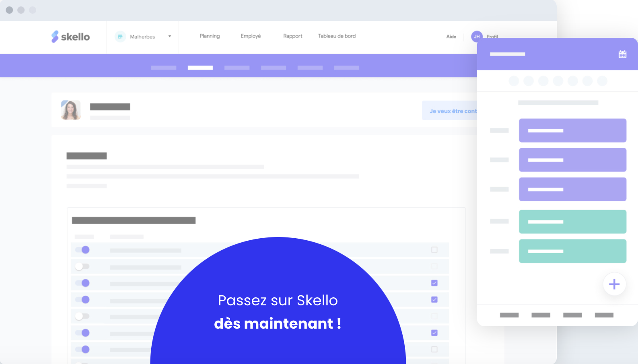
Task: Click the Aide link
Action: coord(451,37)
